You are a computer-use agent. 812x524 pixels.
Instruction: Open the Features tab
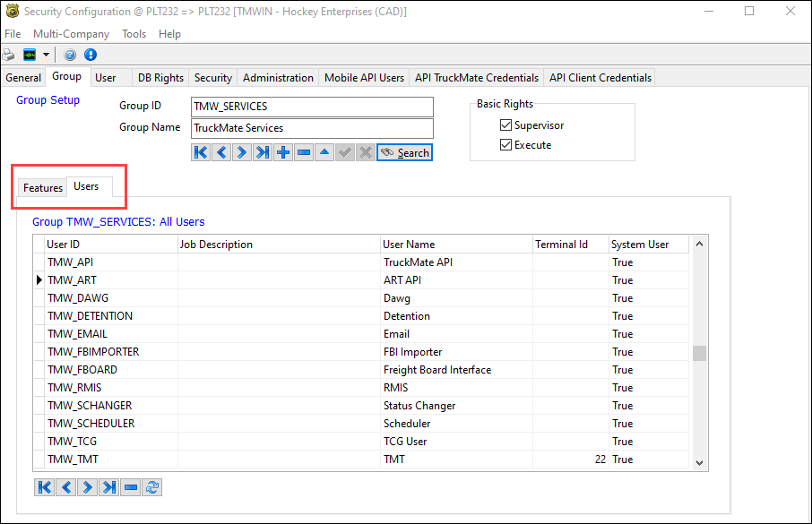tap(43, 188)
